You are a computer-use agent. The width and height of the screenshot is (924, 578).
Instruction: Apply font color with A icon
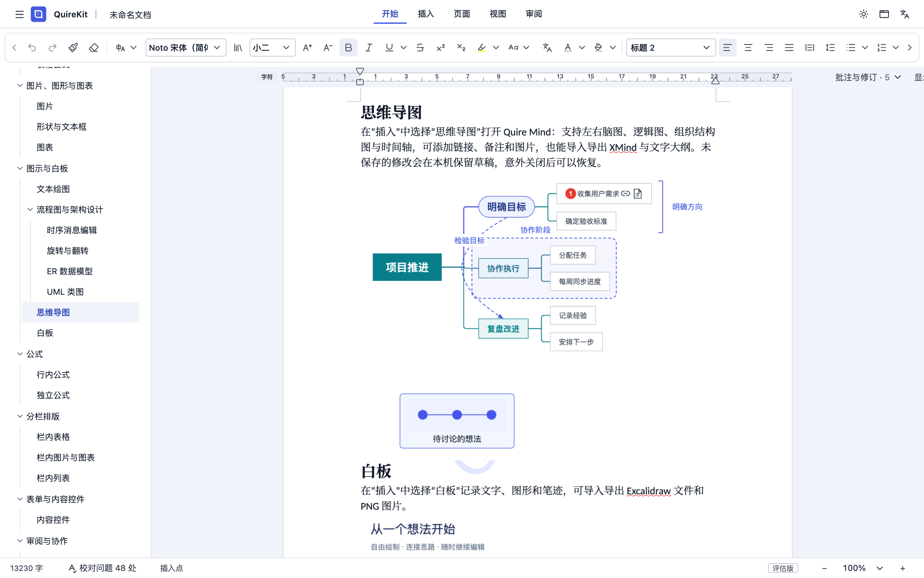(568, 48)
